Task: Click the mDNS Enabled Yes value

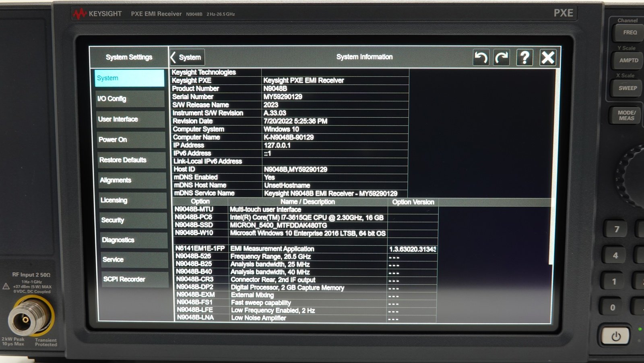Action: (x=269, y=177)
